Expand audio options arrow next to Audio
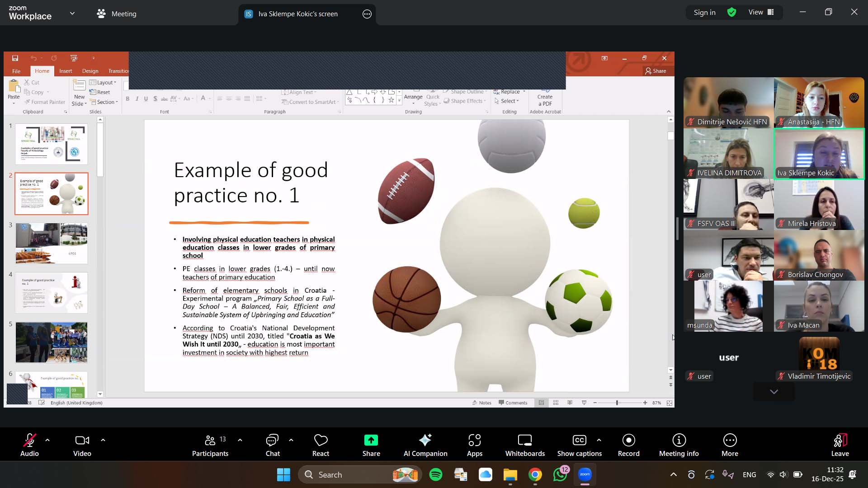The image size is (868, 488). (x=47, y=440)
